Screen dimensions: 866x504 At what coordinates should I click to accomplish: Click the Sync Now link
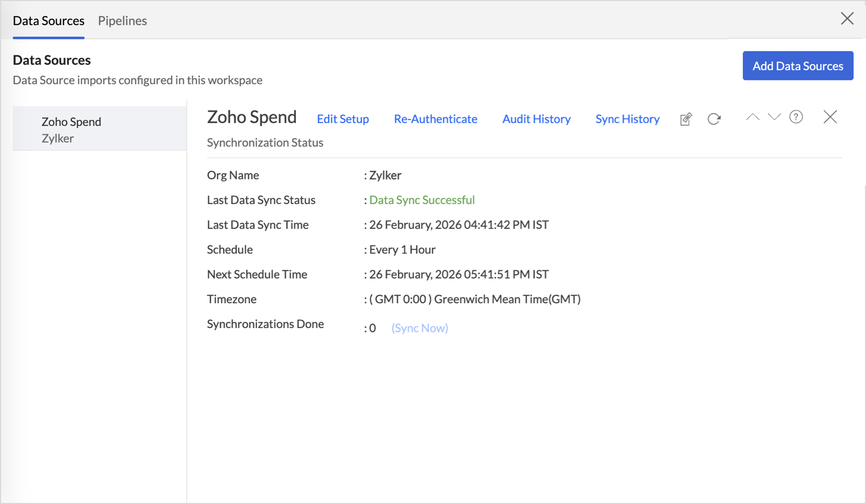click(420, 328)
